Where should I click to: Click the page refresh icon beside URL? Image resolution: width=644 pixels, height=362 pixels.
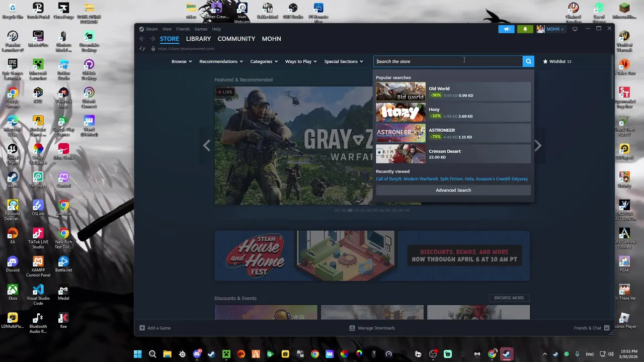click(142, 49)
